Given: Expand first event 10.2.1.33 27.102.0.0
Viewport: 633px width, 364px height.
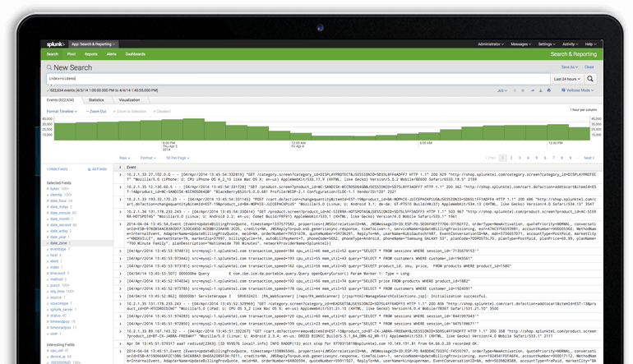Looking at the screenshot, I should [120, 175].
